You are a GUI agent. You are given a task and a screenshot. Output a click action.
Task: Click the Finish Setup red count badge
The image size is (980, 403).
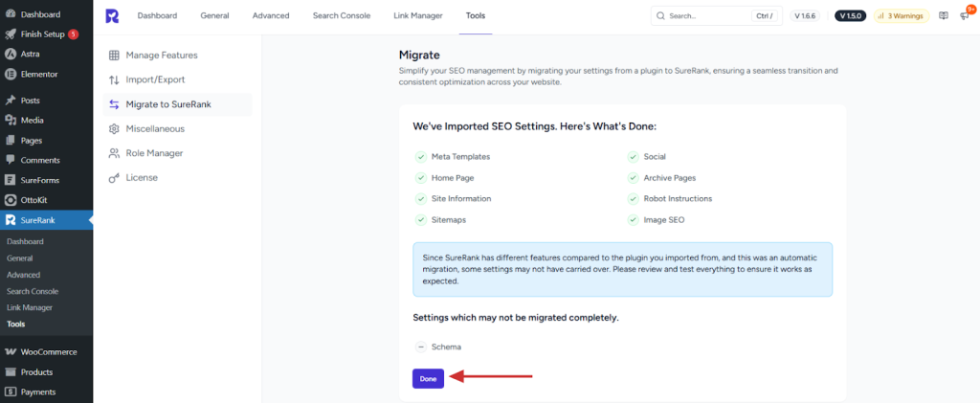(x=73, y=34)
